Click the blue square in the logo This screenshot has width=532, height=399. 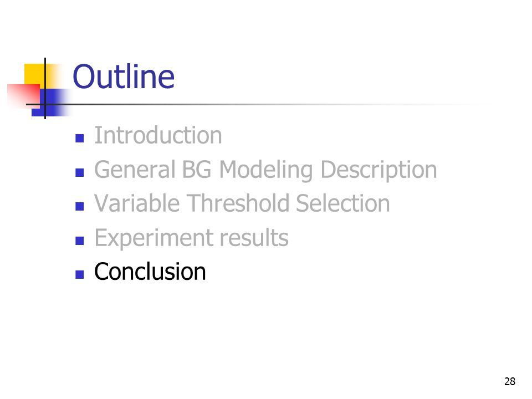click(x=51, y=103)
